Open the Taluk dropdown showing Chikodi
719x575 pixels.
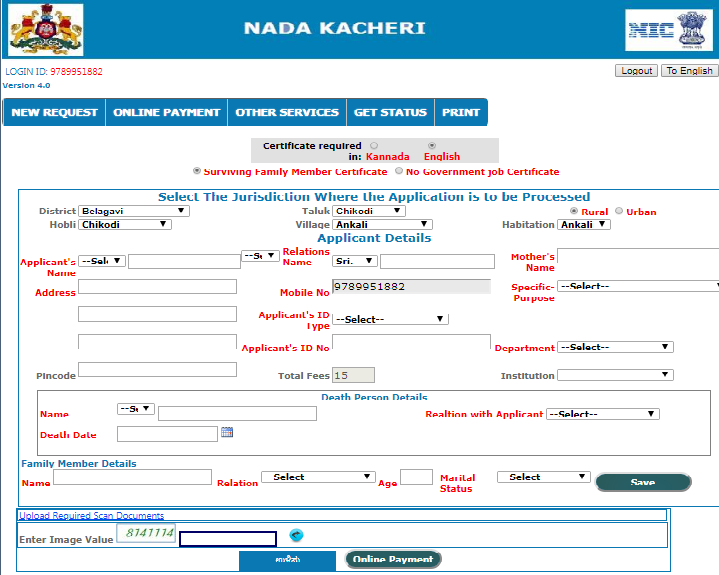tap(369, 211)
